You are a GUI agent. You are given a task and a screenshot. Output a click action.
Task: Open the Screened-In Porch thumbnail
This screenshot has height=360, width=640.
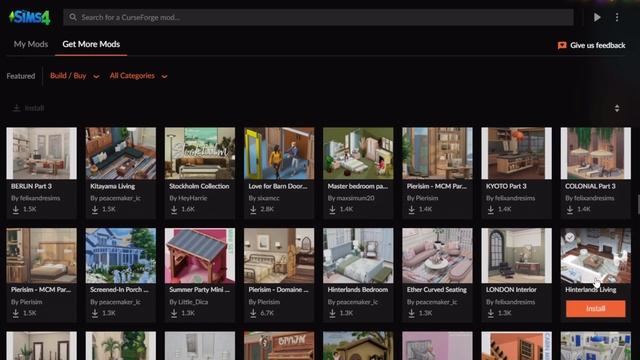[120, 256]
